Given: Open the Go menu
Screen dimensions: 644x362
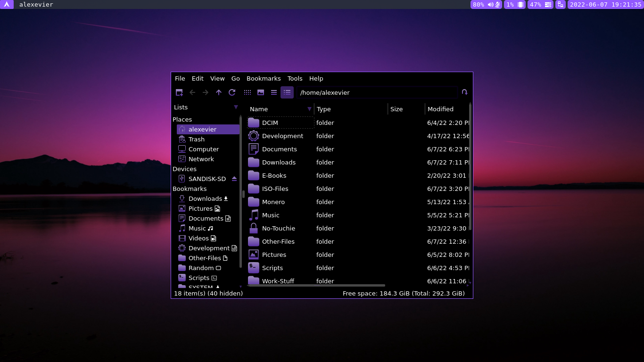Looking at the screenshot, I should click(236, 78).
